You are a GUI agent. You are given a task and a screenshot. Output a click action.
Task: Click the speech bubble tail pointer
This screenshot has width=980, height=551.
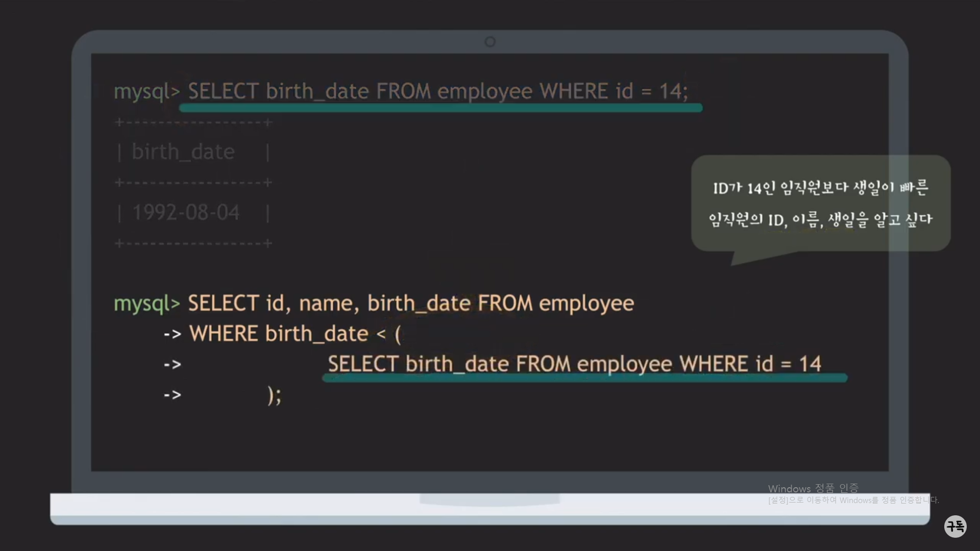click(746, 258)
